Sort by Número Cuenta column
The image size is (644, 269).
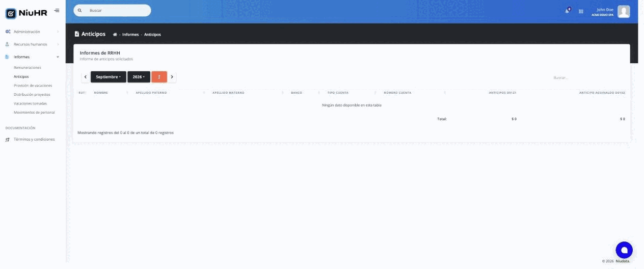[x=414, y=93]
